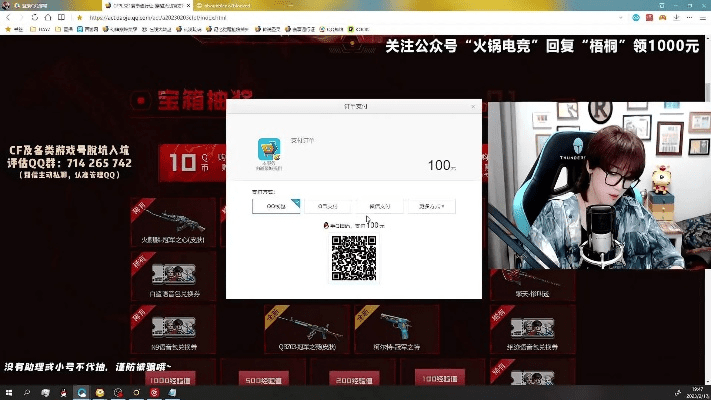Viewport: 711px width, 400px height.
Task: Switch to the first browser tab
Action: [51, 5]
